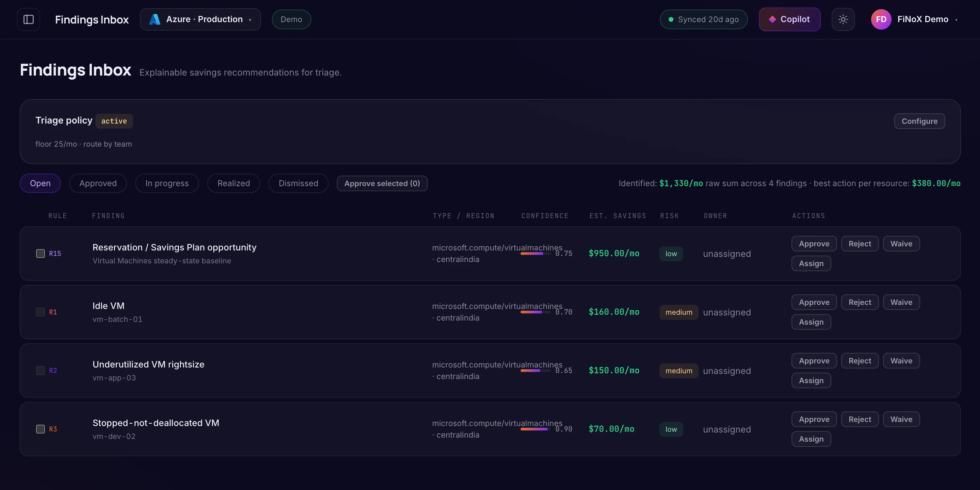This screenshot has width=980, height=490.
Task: Approve the Reservation / Savings Plan finding
Action: [x=814, y=244]
